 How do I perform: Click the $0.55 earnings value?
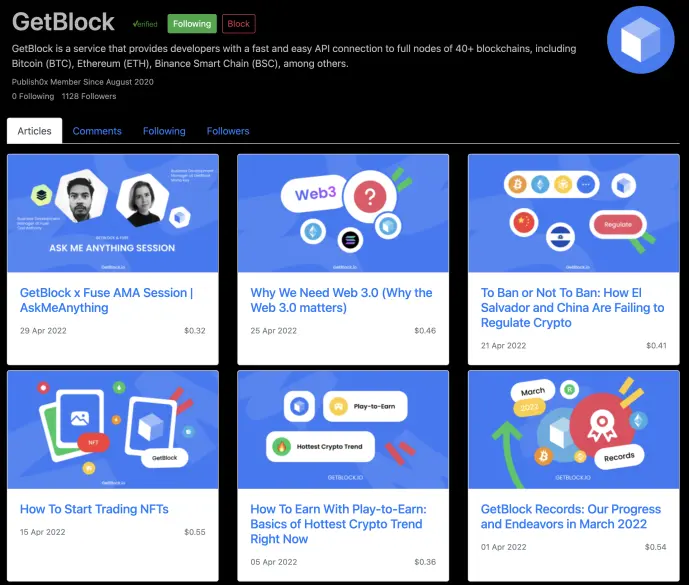point(195,532)
